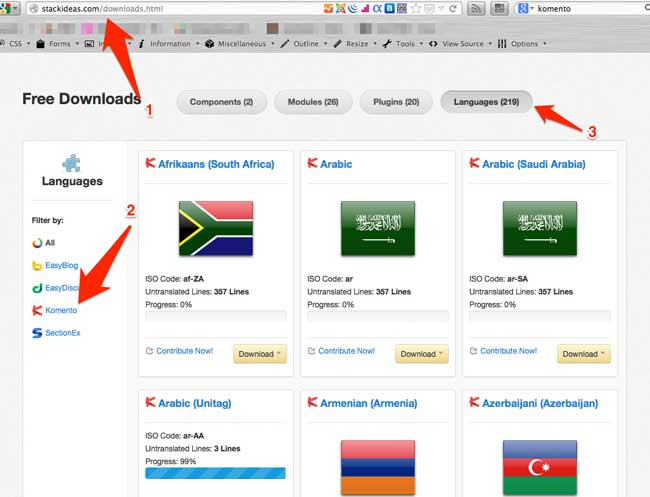Image resolution: width=650 pixels, height=497 pixels.
Task: Open the Download dropdown for Afrikaans
Action: (x=260, y=354)
